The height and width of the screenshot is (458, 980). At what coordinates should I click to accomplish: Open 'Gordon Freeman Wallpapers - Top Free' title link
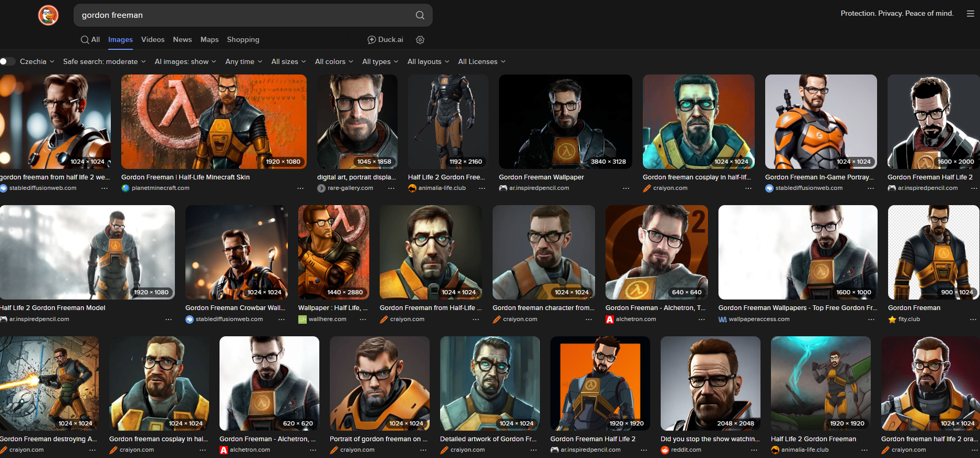tap(797, 308)
